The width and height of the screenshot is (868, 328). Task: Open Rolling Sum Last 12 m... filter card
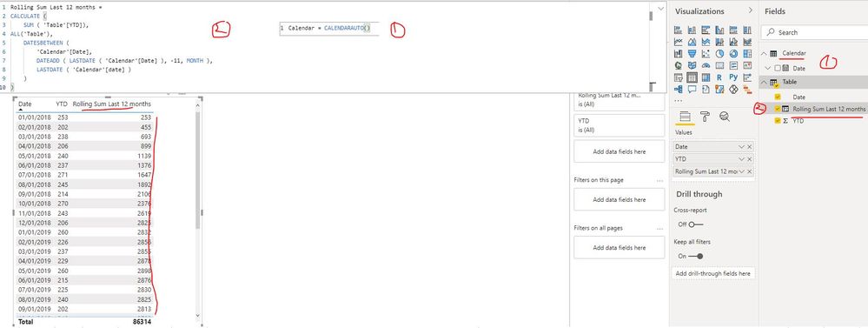[619, 101]
